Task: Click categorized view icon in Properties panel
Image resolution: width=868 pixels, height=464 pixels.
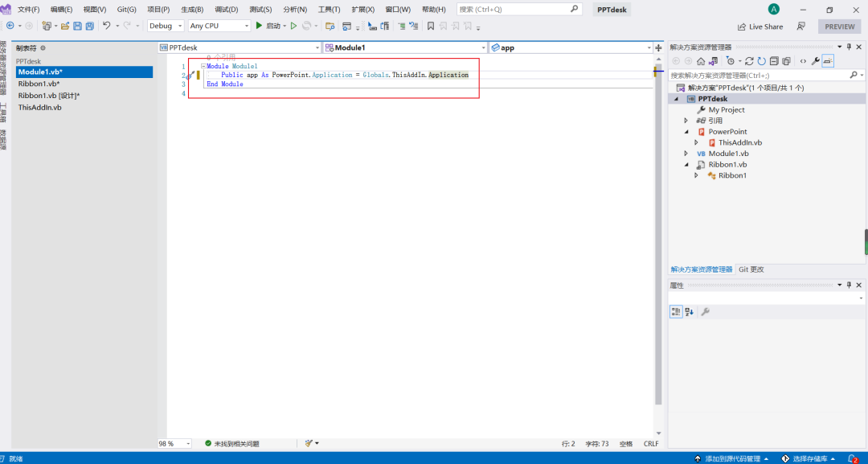Action: [x=676, y=312]
